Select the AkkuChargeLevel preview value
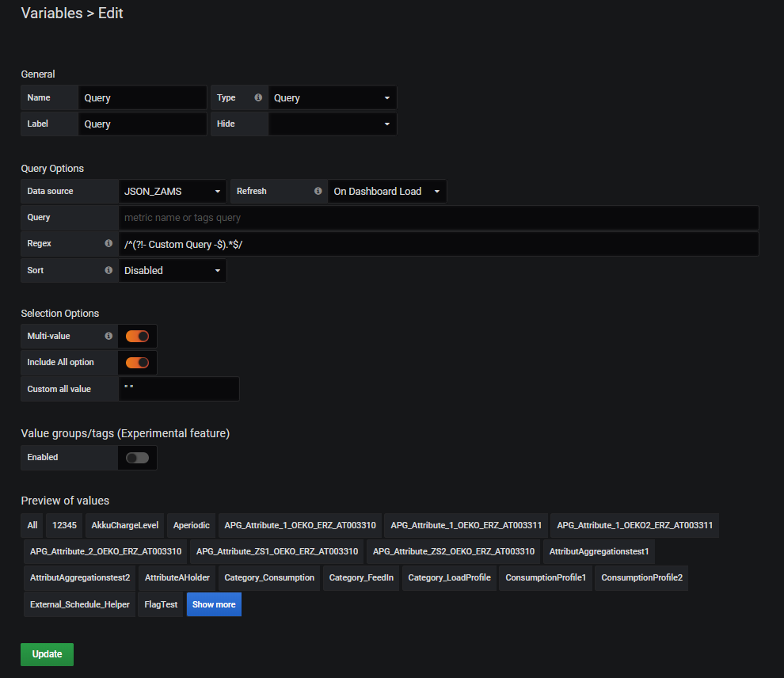 [125, 525]
